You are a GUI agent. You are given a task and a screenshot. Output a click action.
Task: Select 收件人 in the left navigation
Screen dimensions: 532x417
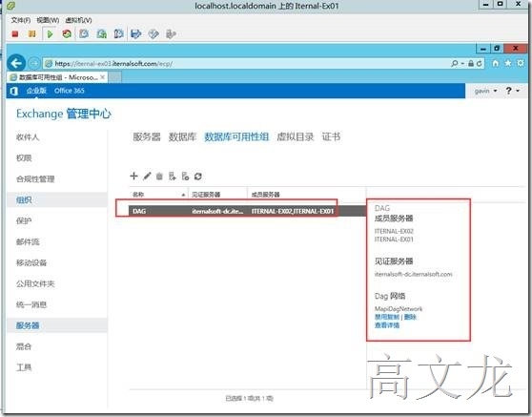pos(28,137)
